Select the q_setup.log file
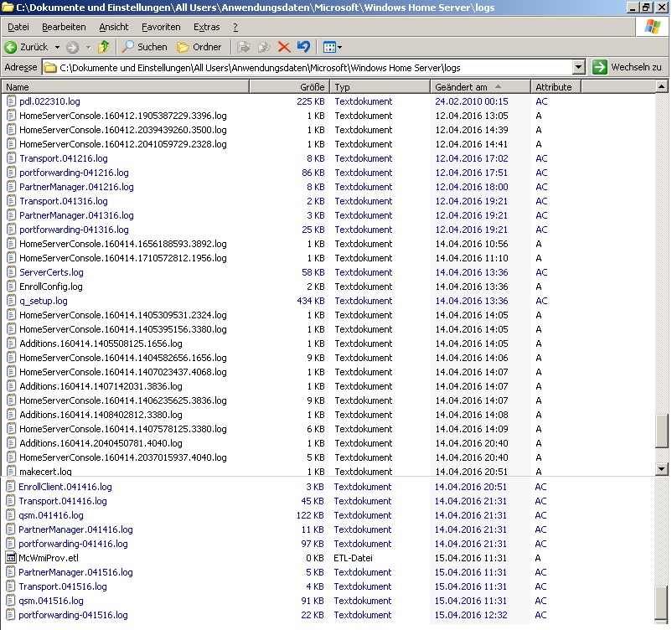 pyautogui.click(x=44, y=301)
